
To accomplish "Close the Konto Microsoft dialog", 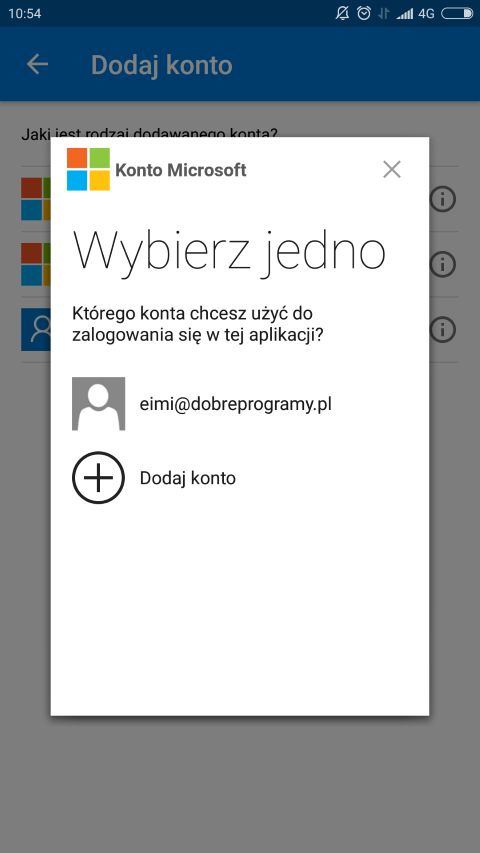I will coord(392,169).
